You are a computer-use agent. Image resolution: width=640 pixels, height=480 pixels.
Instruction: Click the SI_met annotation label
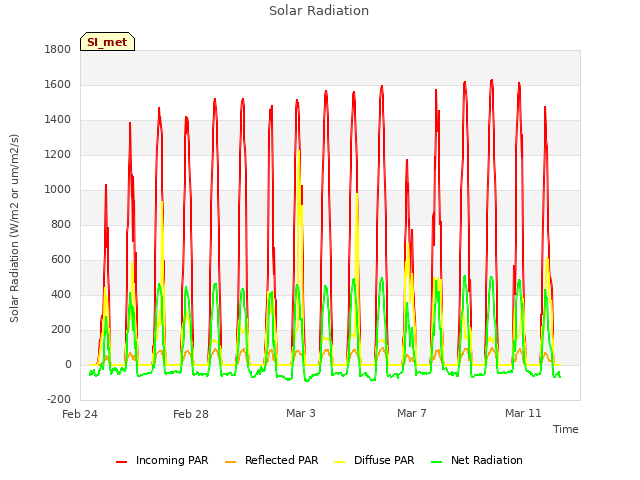107,42
